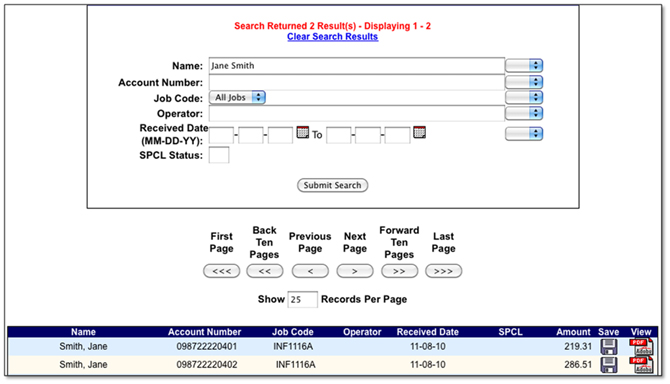Click the Records Per Page field showing 25

[303, 299]
